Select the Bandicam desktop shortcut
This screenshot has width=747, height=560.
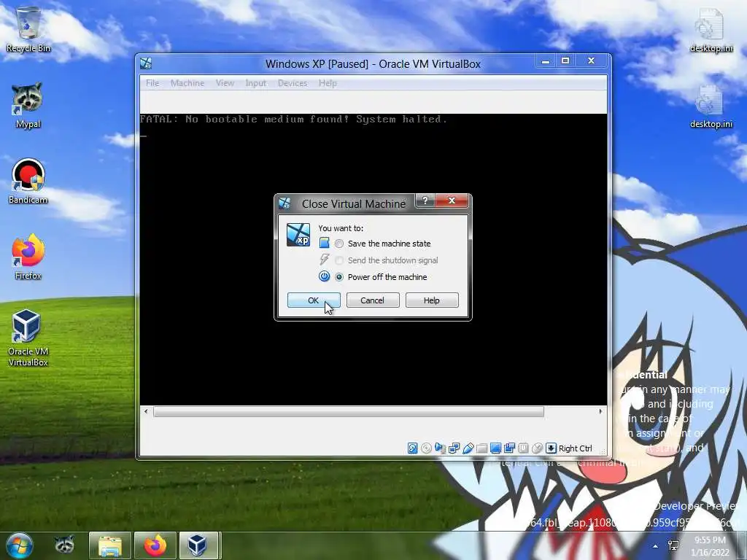pyautogui.click(x=28, y=182)
